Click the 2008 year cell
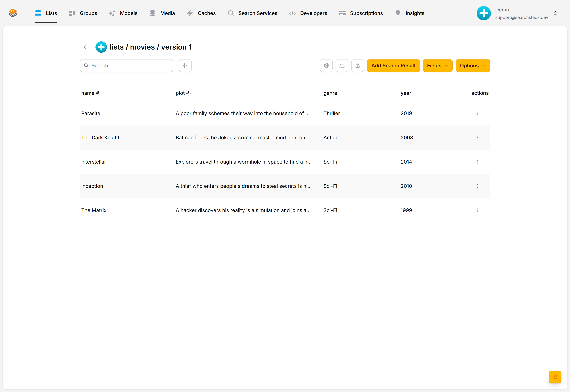570x392 pixels. point(407,138)
